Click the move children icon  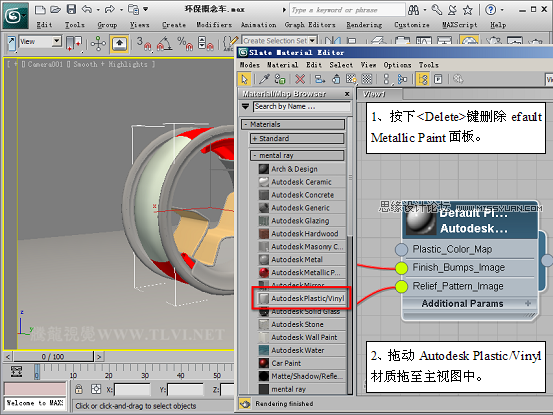(320, 79)
